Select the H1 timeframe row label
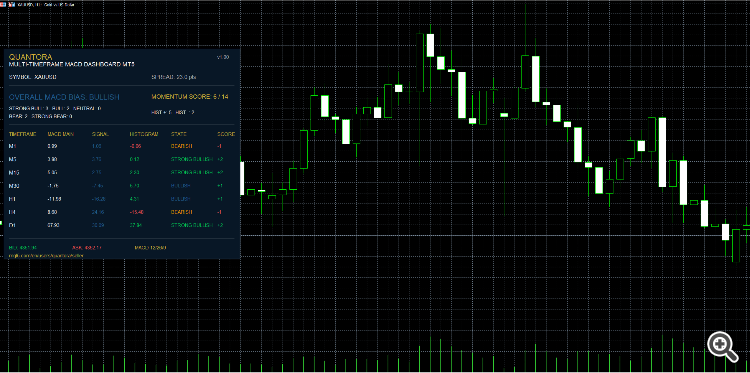The height and width of the screenshot is (373, 750). (12, 199)
